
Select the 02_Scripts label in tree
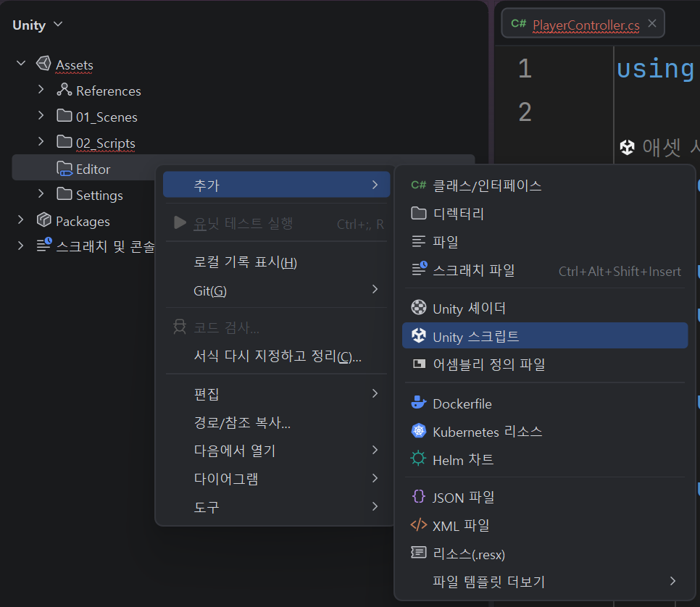pyautogui.click(x=105, y=143)
